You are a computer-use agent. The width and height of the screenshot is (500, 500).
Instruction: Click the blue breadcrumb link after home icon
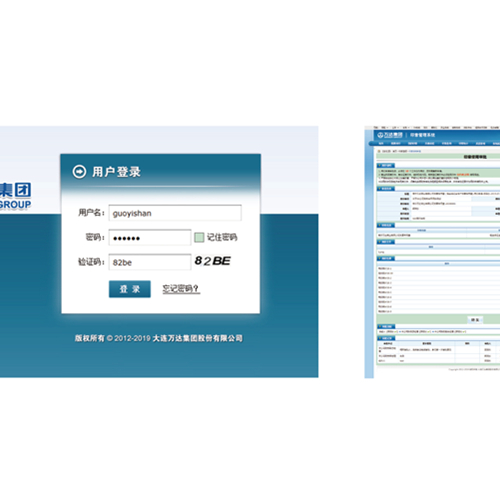[415, 151]
